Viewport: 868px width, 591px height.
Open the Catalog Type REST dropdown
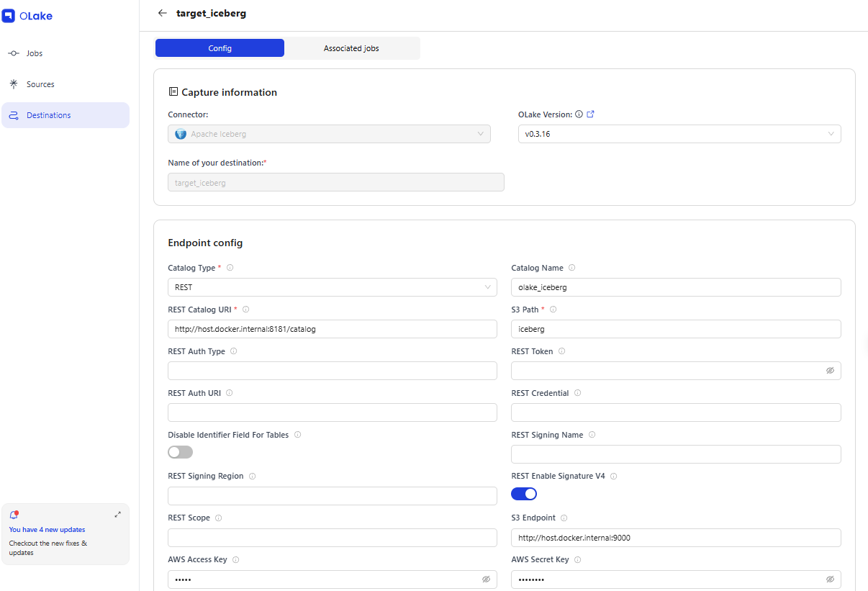click(332, 287)
